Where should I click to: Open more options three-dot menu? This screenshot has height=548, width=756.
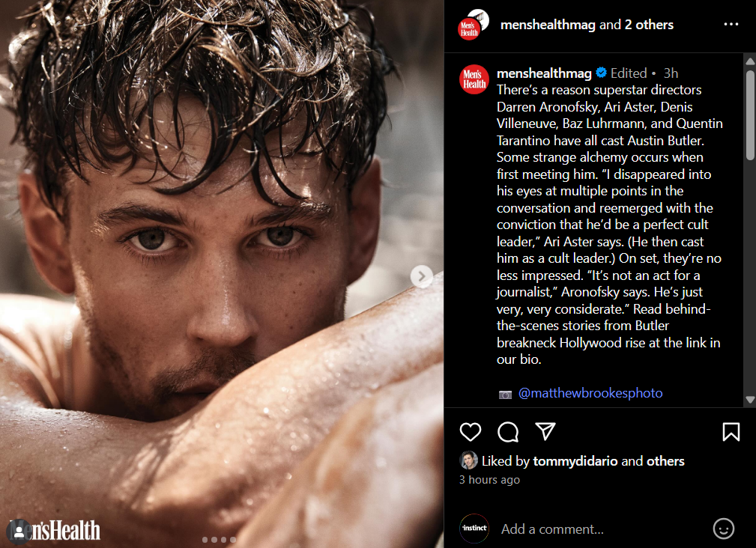[731, 24]
